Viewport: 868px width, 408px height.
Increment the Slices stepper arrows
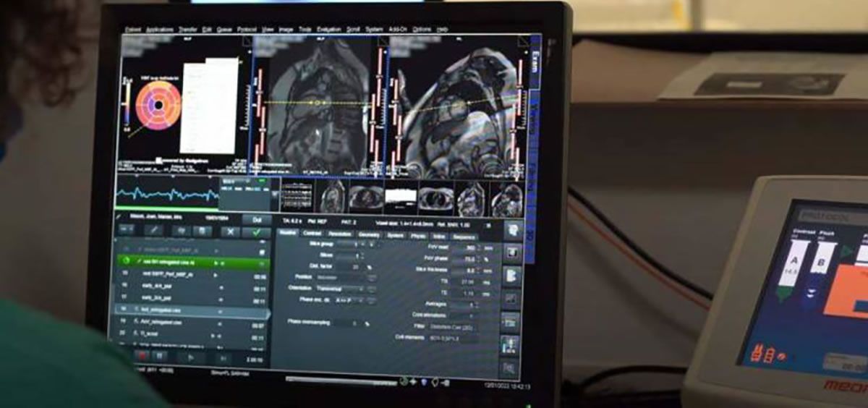tap(361, 255)
